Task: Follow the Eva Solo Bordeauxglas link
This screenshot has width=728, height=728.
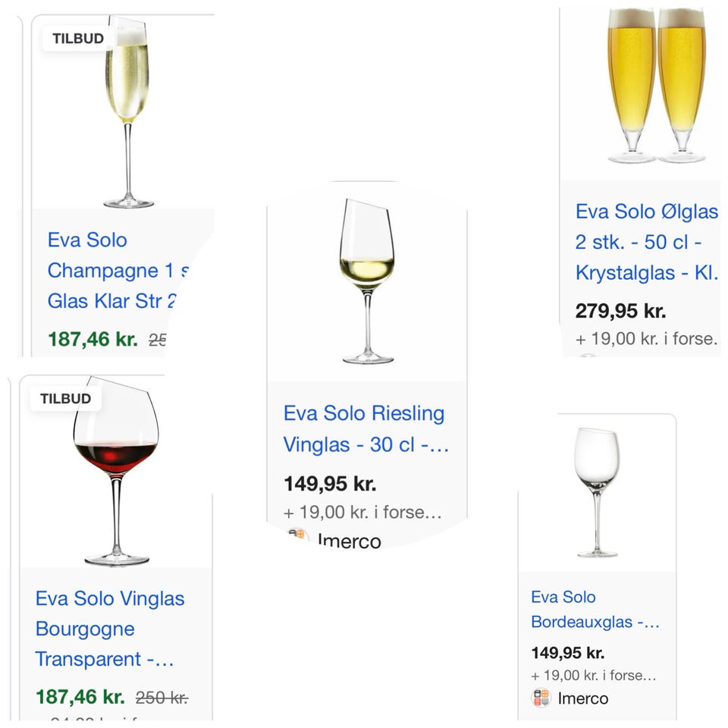Action: (x=595, y=610)
